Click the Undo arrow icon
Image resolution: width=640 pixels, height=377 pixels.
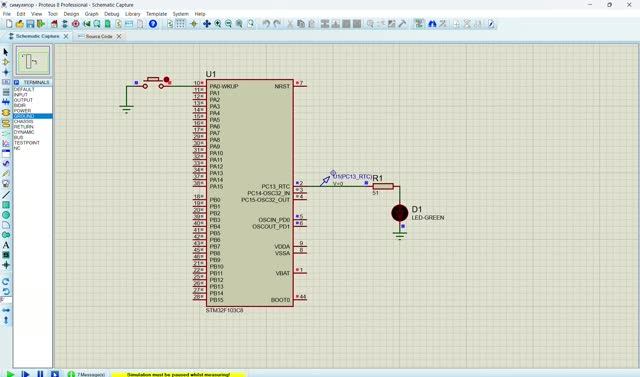pos(266,24)
